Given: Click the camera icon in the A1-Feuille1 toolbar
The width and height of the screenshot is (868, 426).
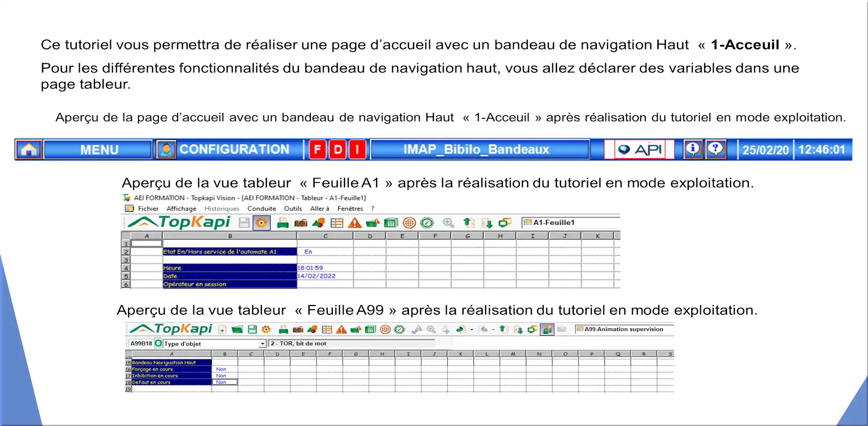Looking at the screenshot, I should tap(301, 223).
